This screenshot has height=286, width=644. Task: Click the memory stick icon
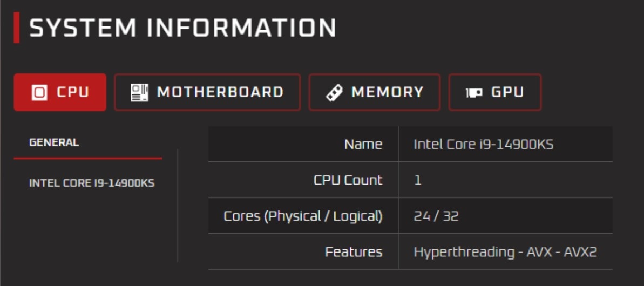click(x=334, y=92)
